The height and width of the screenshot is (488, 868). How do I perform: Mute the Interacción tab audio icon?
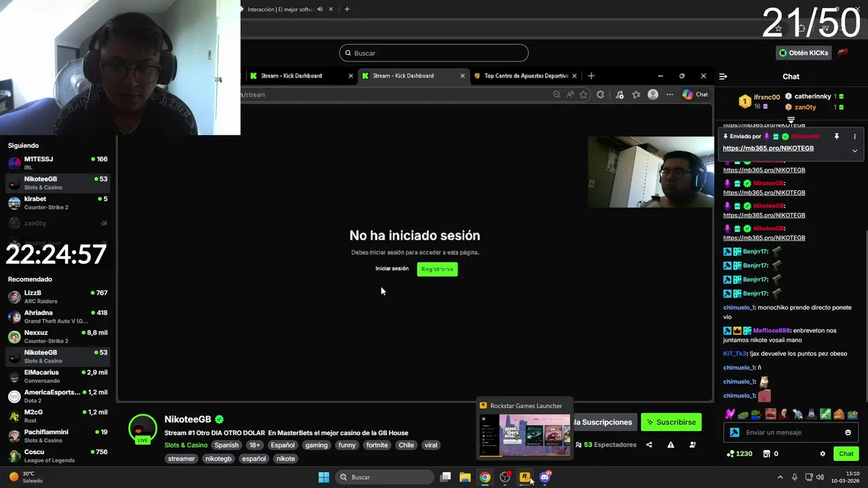click(320, 9)
